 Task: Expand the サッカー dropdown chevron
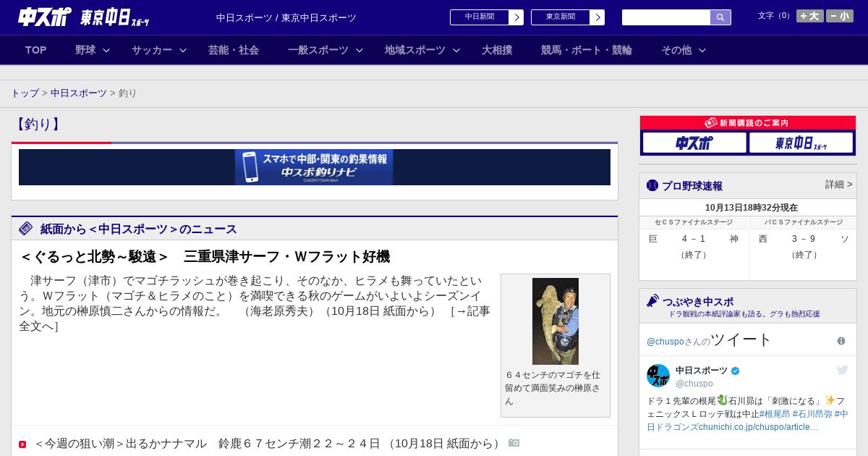[183, 50]
